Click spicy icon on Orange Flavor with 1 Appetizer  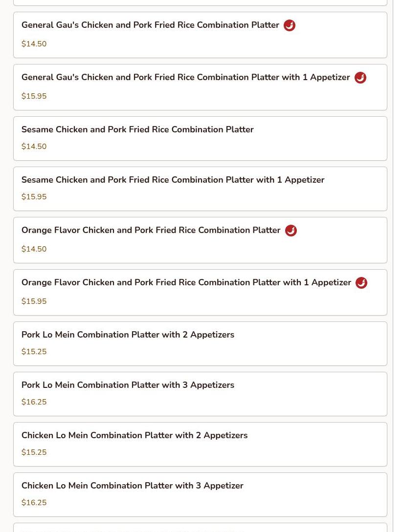pos(361,283)
